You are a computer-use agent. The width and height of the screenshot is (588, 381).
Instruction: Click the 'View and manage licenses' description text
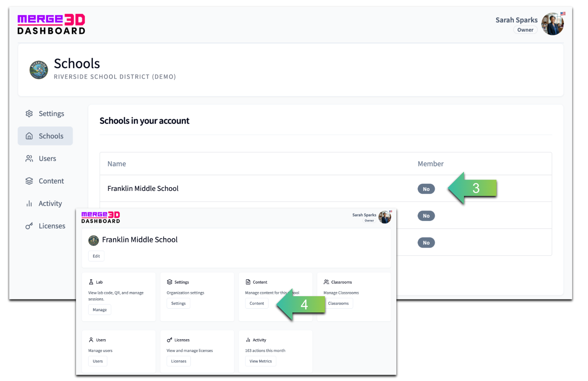point(190,351)
